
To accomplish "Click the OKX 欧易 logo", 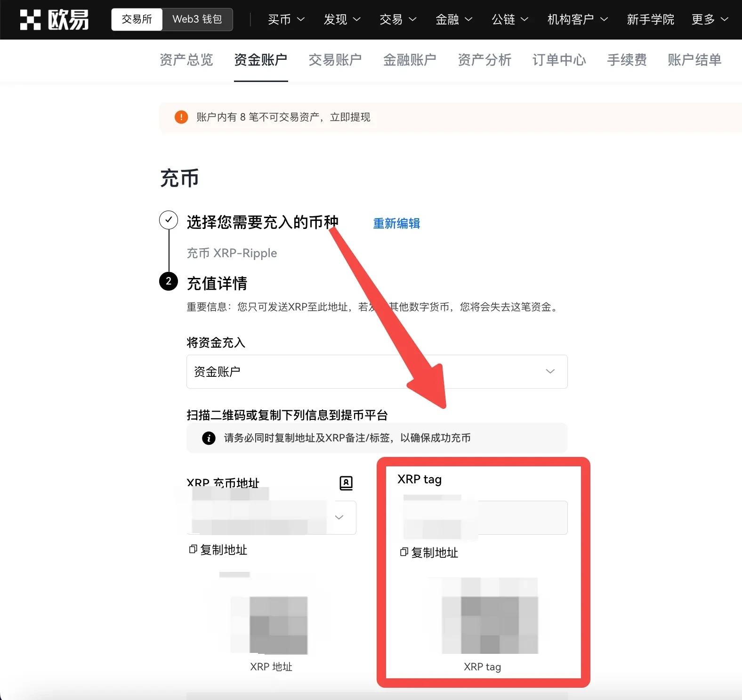I will click(54, 20).
